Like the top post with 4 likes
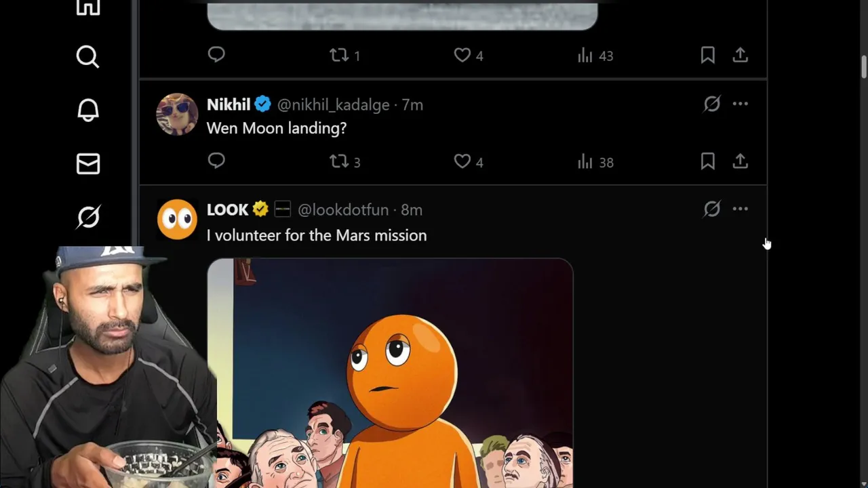The height and width of the screenshot is (488, 868). (462, 56)
